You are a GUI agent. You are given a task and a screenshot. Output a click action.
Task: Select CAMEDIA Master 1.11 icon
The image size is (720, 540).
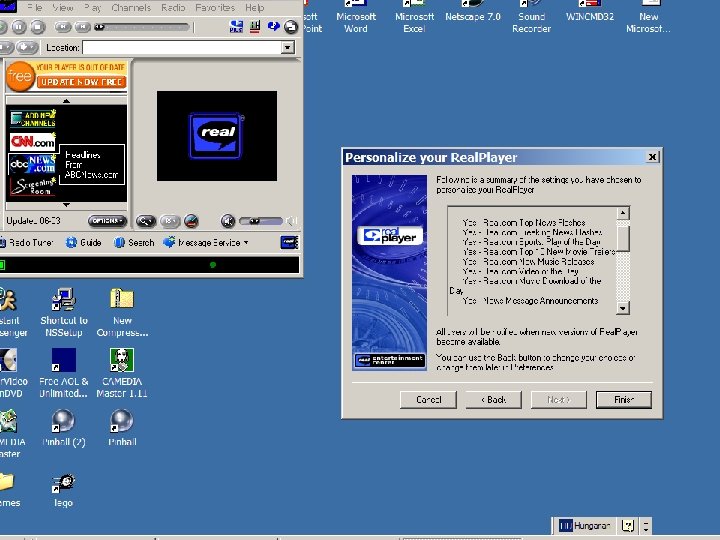(122, 373)
